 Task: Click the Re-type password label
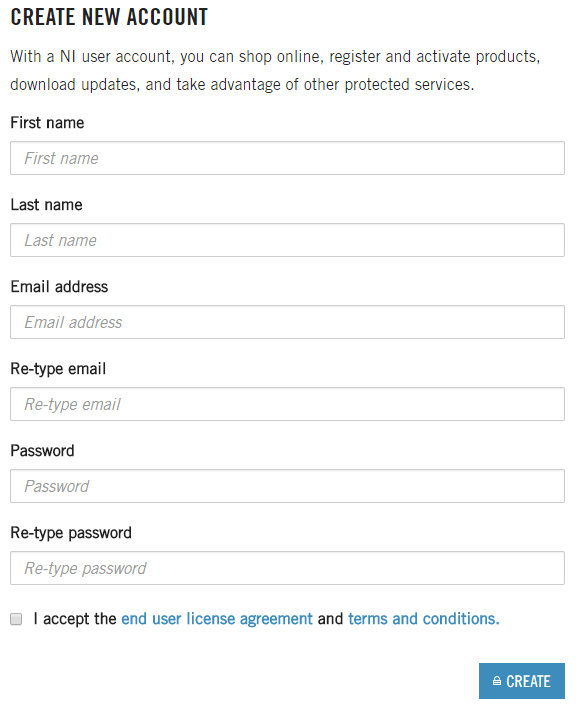(x=71, y=533)
